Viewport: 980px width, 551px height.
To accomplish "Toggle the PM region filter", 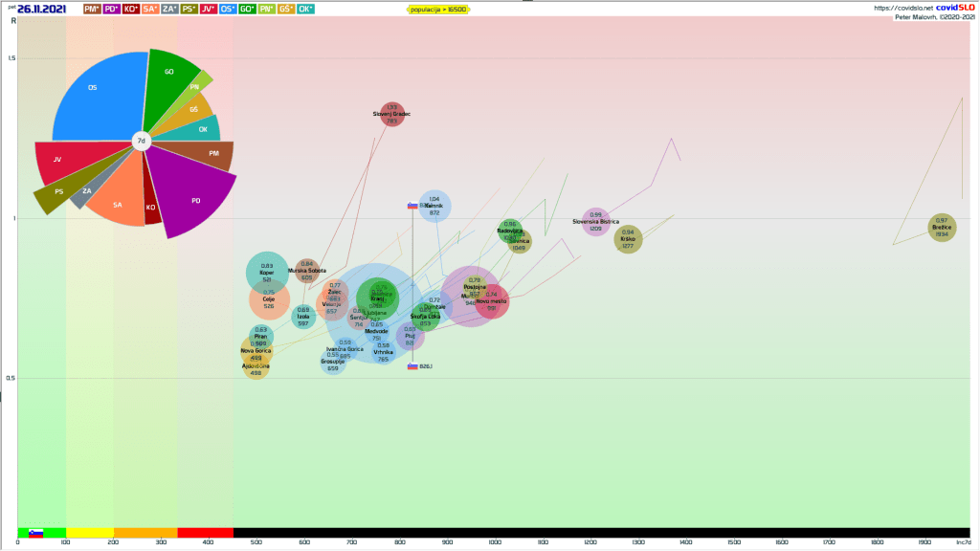I will (94, 10).
